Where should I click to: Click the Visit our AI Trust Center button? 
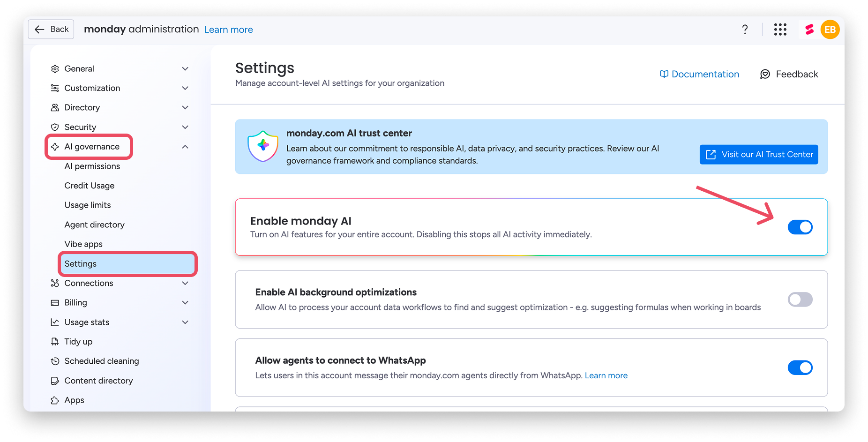[x=759, y=155]
